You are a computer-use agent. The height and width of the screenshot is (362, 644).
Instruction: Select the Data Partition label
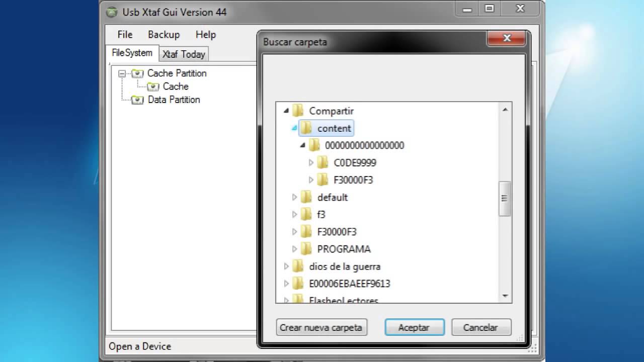click(x=174, y=100)
